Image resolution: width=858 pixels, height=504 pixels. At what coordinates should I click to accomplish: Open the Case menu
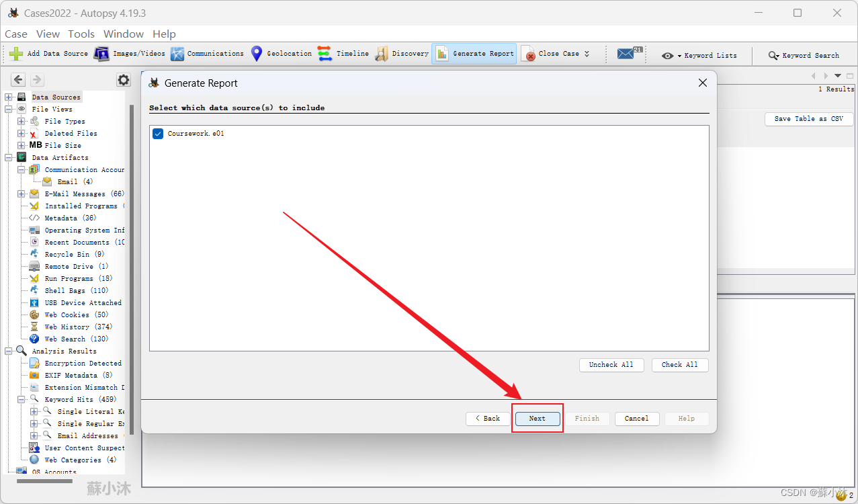point(16,34)
